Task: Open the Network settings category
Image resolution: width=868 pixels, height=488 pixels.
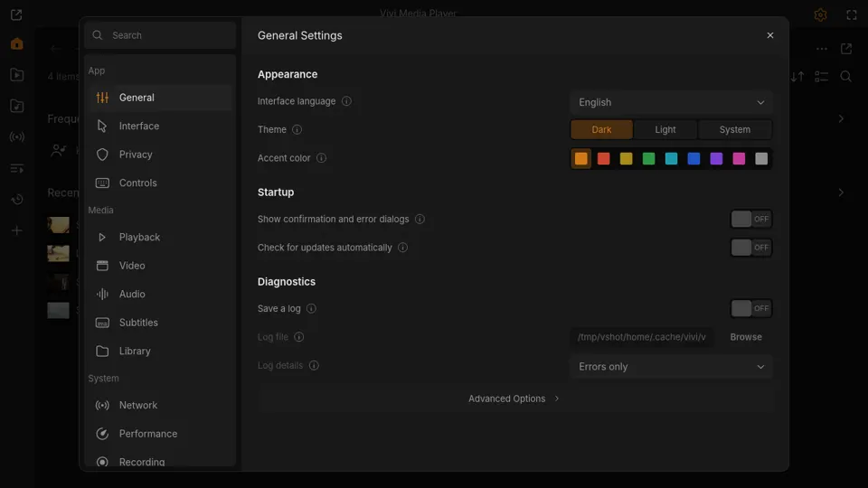Action: [x=159, y=406]
